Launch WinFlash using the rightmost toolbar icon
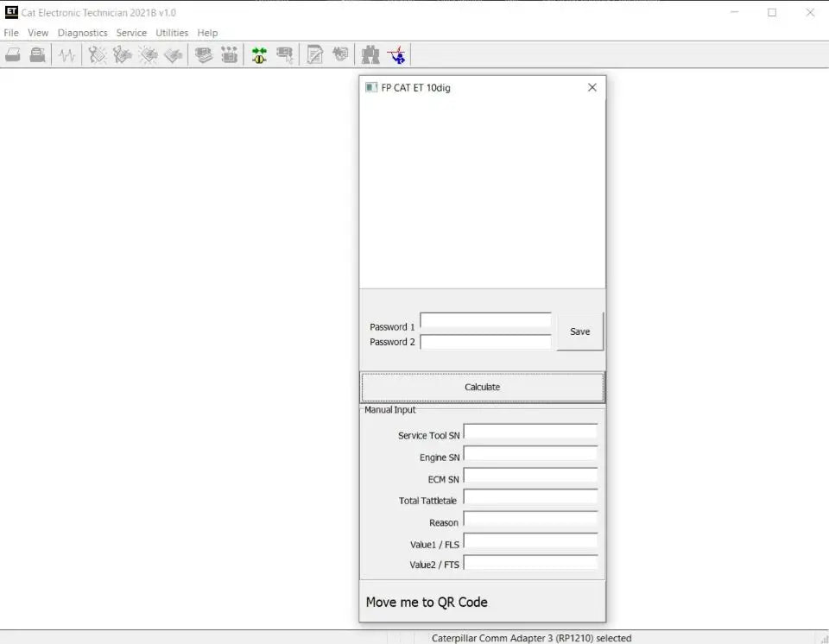 click(397, 55)
